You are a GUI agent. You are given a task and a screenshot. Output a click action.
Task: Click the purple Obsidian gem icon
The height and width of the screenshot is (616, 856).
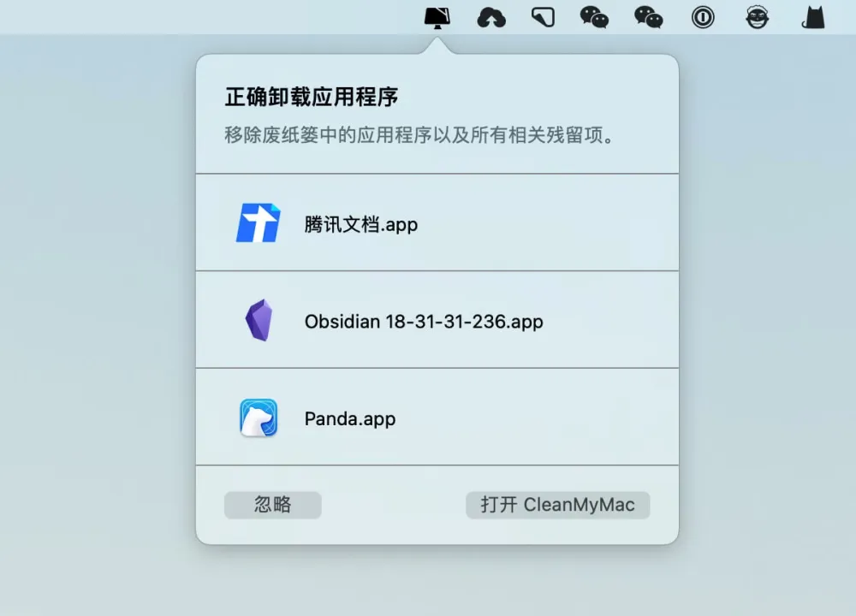(259, 320)
